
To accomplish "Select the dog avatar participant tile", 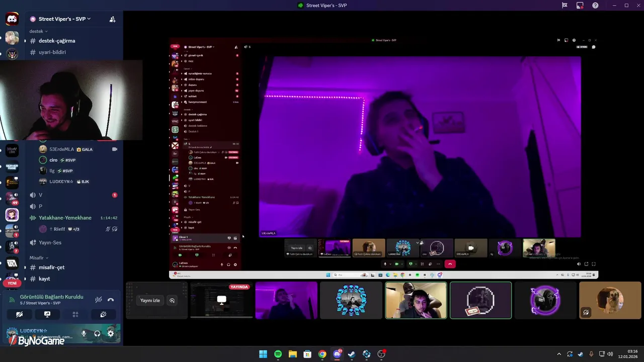I will 610,300.
